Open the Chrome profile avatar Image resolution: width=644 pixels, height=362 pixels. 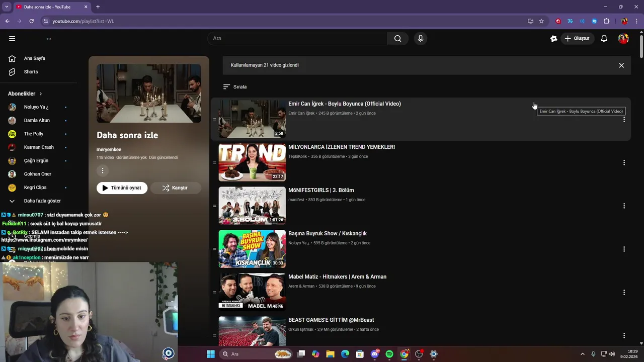(x=624, y=21)
